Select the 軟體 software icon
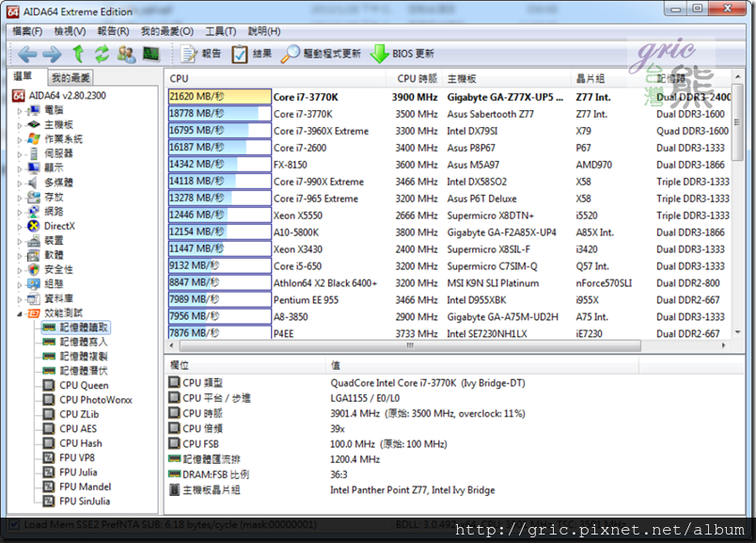This screenshot has width=756, height=543. pos(33,255)
